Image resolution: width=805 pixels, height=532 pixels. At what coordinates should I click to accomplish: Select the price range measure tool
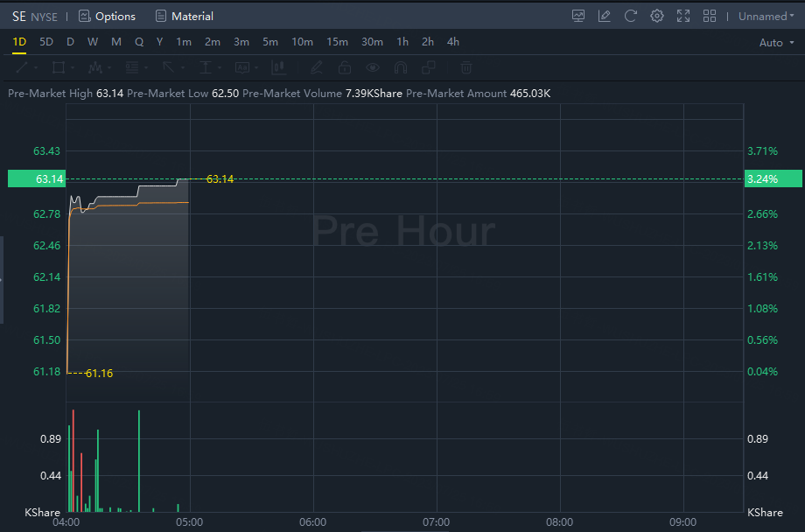click(206, 67)
